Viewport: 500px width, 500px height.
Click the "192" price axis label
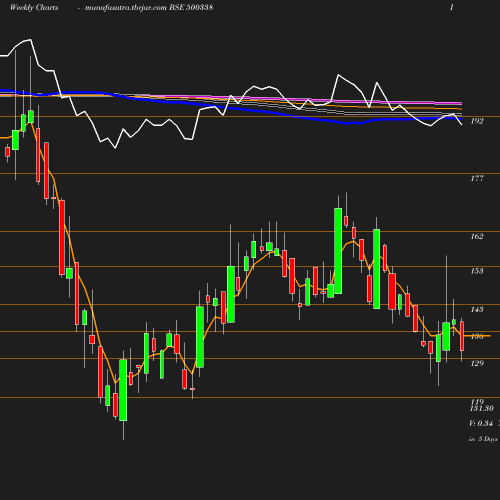point(477,121)
